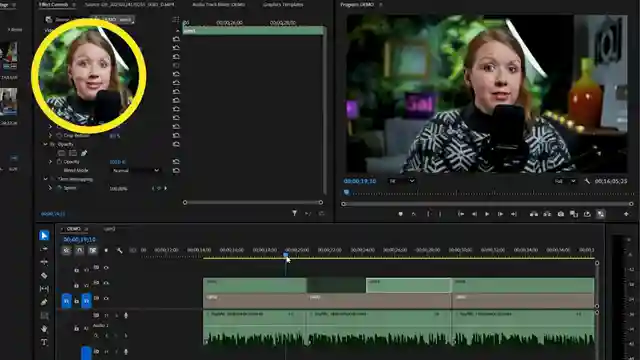This screenshot has height=360, width=640.
Task: Select the Program: DEMO tab
Action: (x=357, y=4)
